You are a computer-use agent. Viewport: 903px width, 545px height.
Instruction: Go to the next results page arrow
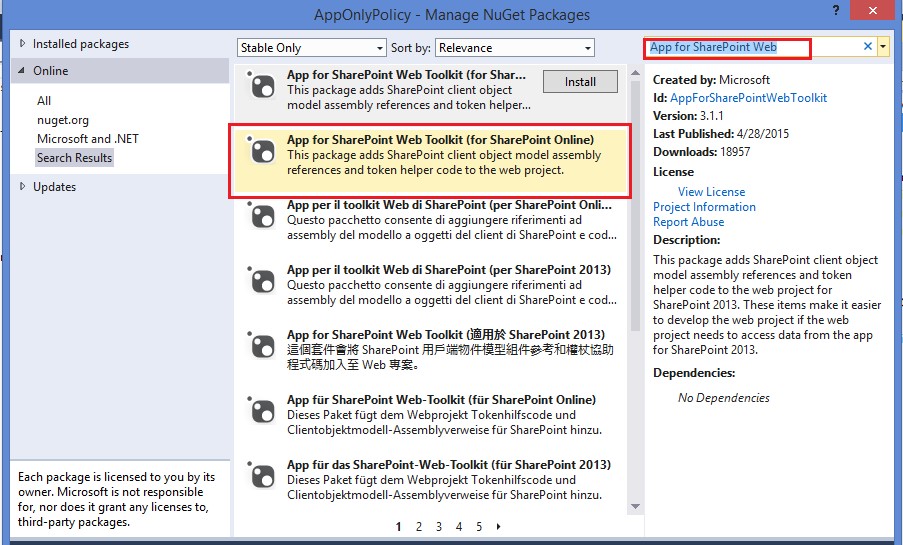click(498, 526)
